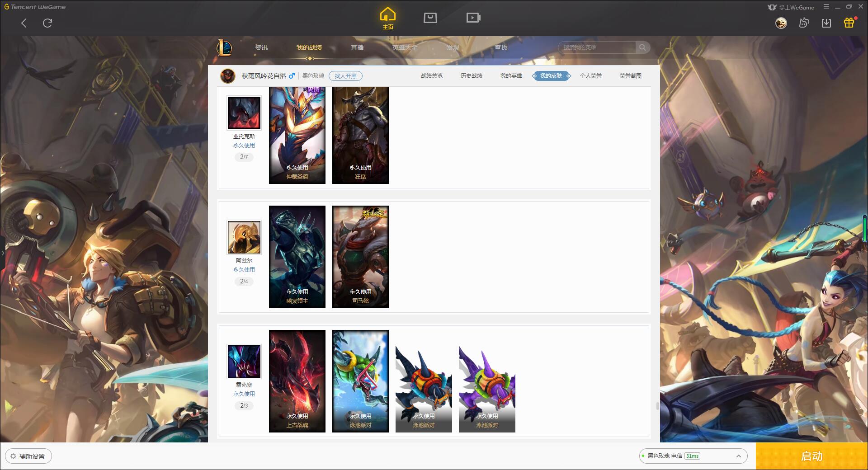Image resolution: width=868 pixels, height=470 pixels.
Task: Click the 2/3 skin count badge under 雷克塞
Action: pyautogui.click(x=244, y=406)
